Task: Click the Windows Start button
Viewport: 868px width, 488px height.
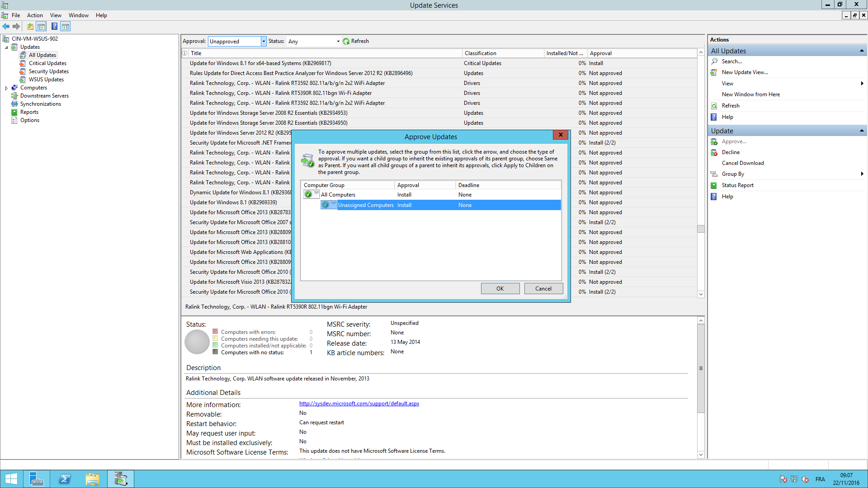Action: (11, 479)
